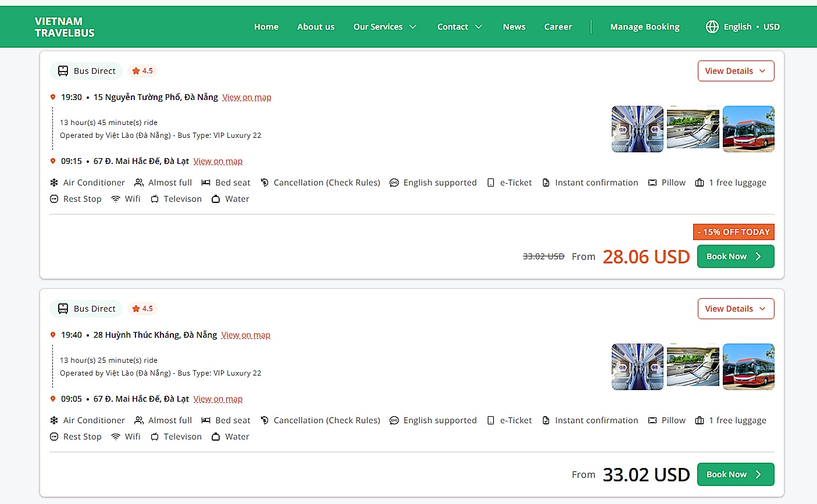The width and height of the screenshot is (817, 504).
Task: Click Instant confirmation icon in first trip
Action: [546, 183]
